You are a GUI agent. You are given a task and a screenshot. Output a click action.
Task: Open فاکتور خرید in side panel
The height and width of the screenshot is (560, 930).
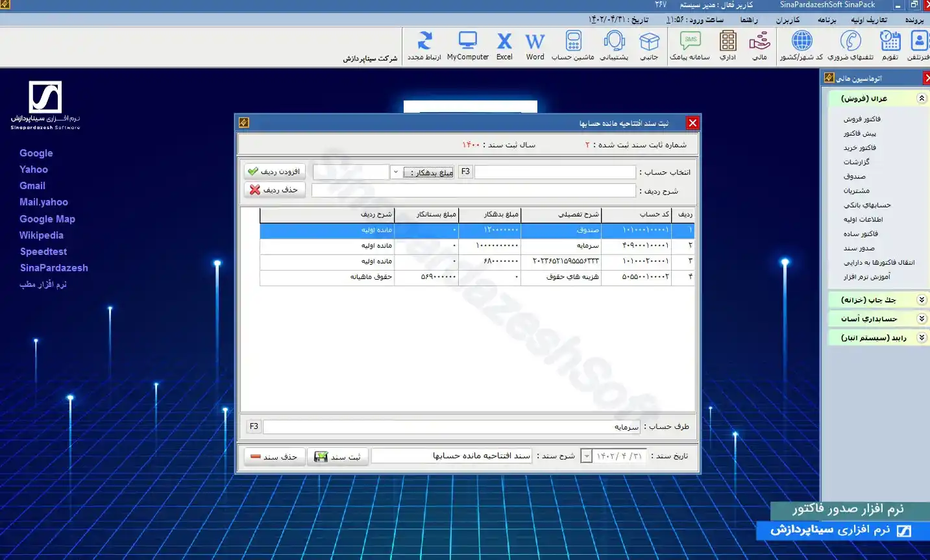click(860, 147)
